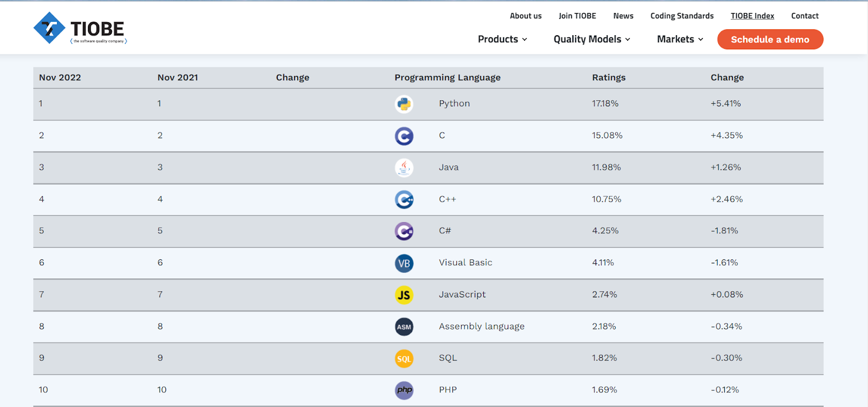Click the C# language icon
Viewport: 868px width, 407px height.
[404, 231]
